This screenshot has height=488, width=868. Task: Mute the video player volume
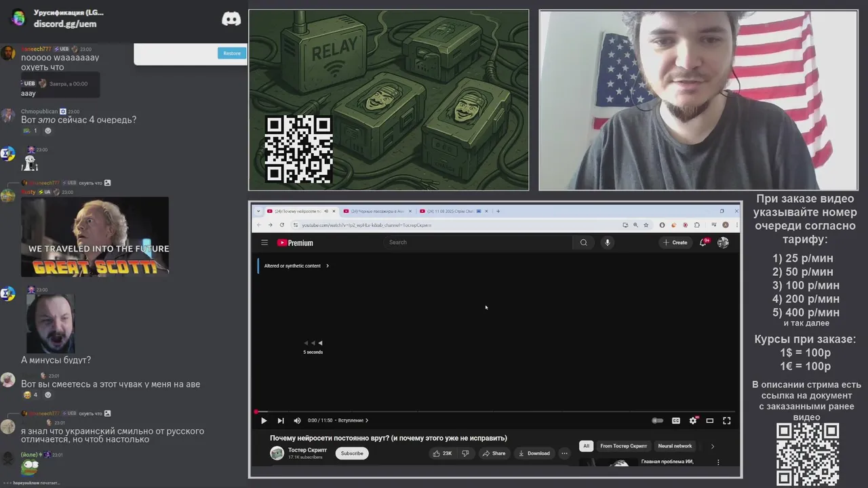tap(297, 421)
